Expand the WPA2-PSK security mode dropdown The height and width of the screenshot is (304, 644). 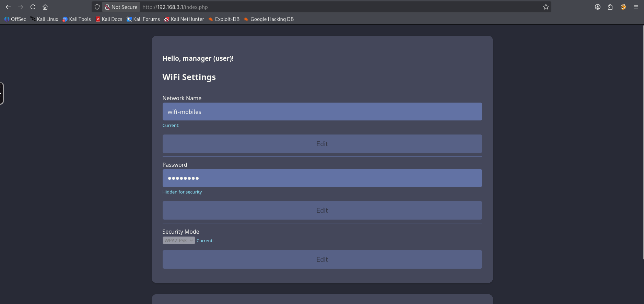179,241
